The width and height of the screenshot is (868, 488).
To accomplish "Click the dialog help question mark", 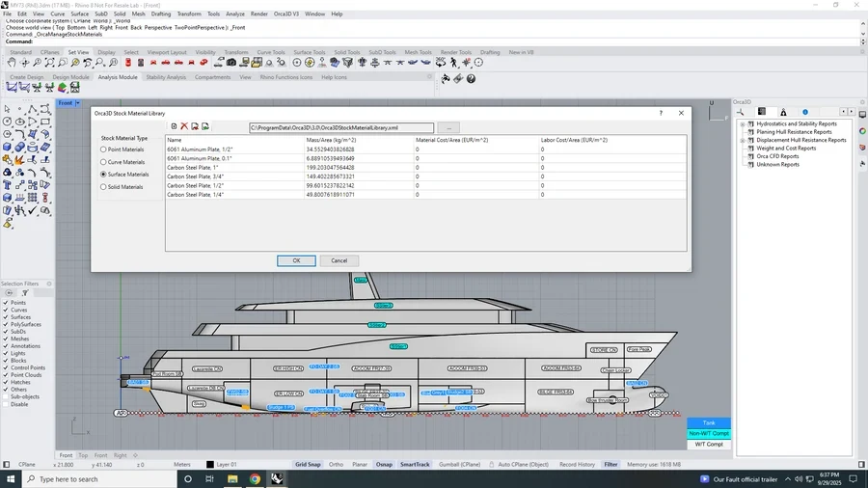I will click(661, 113).
